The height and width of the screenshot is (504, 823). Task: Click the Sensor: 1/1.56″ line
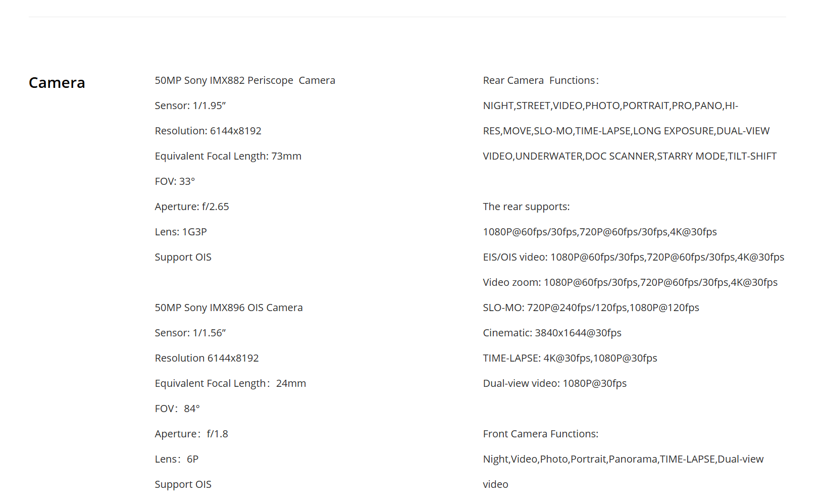[x=190, y=333]
